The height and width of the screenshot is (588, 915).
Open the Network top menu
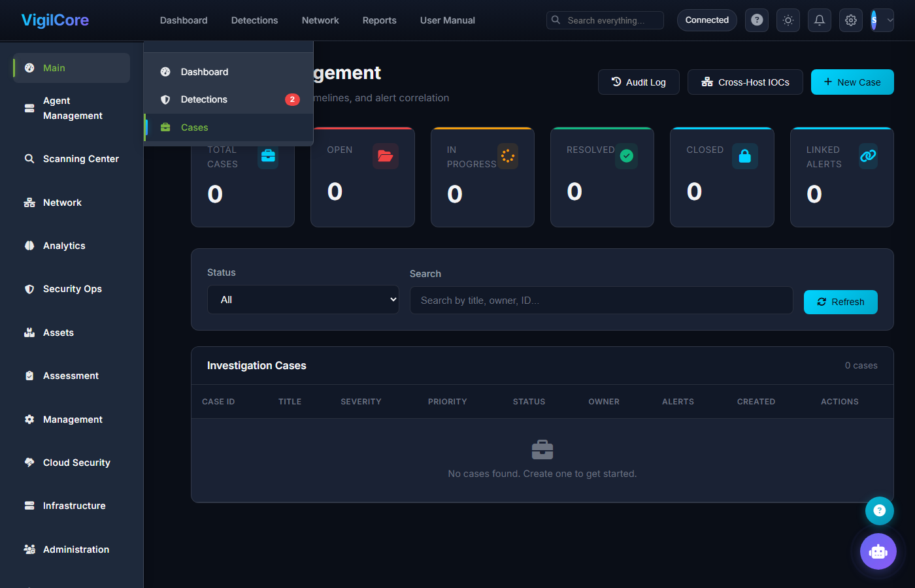[320, 20]
